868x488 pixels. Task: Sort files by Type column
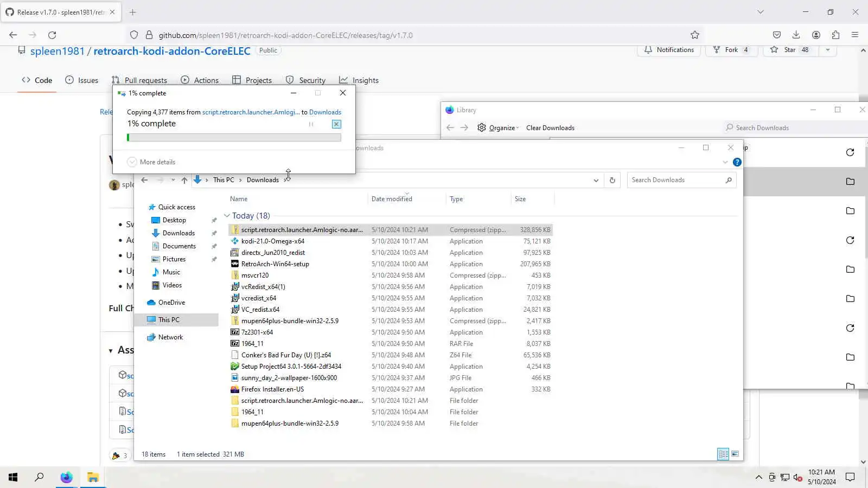[x=456, y=199]
